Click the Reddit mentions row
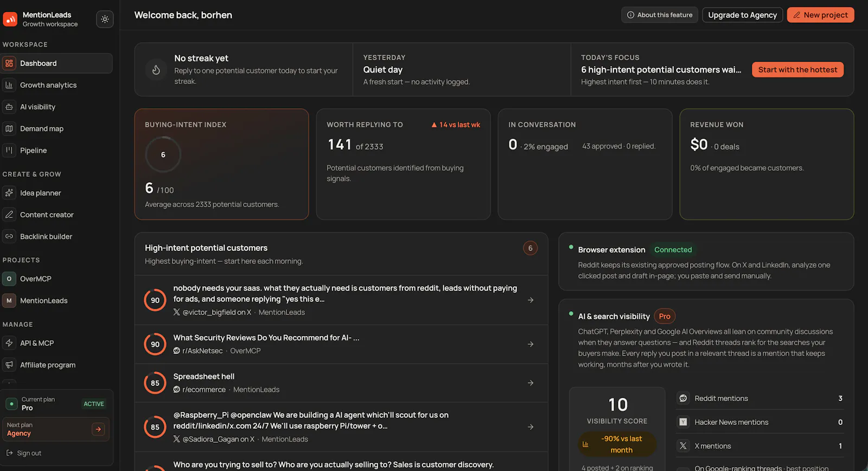Image resolution: width=868 pixels, height=471 pixels. pos(760,398)
